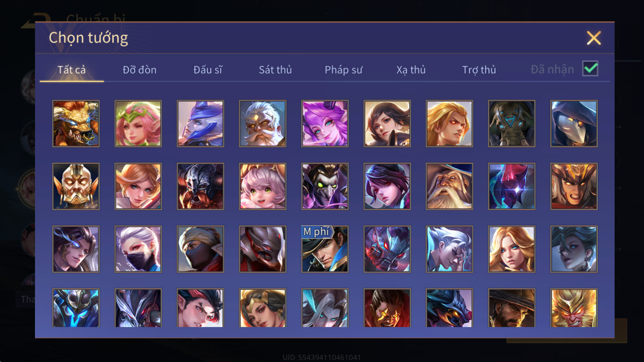
Task: Select the purple-haired pink horned hero
Action: pos(325,124)
